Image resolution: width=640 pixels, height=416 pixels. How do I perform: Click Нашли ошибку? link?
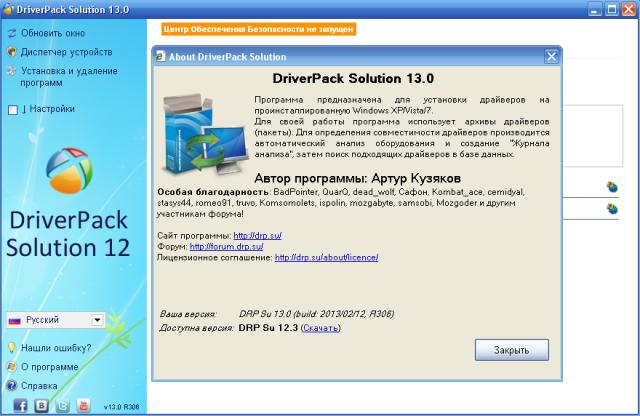[56, 348]
